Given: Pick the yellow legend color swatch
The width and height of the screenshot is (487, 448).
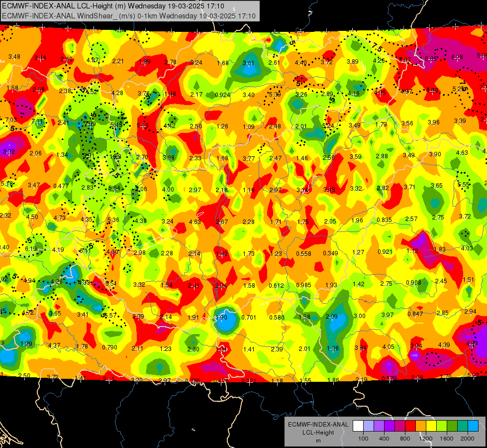Looking at the screenshot, I should pos(431,426).
